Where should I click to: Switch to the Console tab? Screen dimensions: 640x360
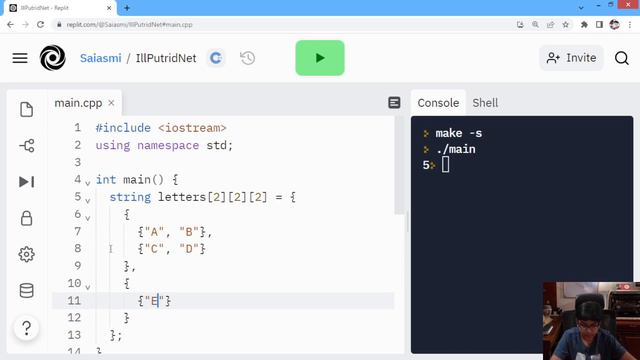pyautogui.click(x=438, y=103)
